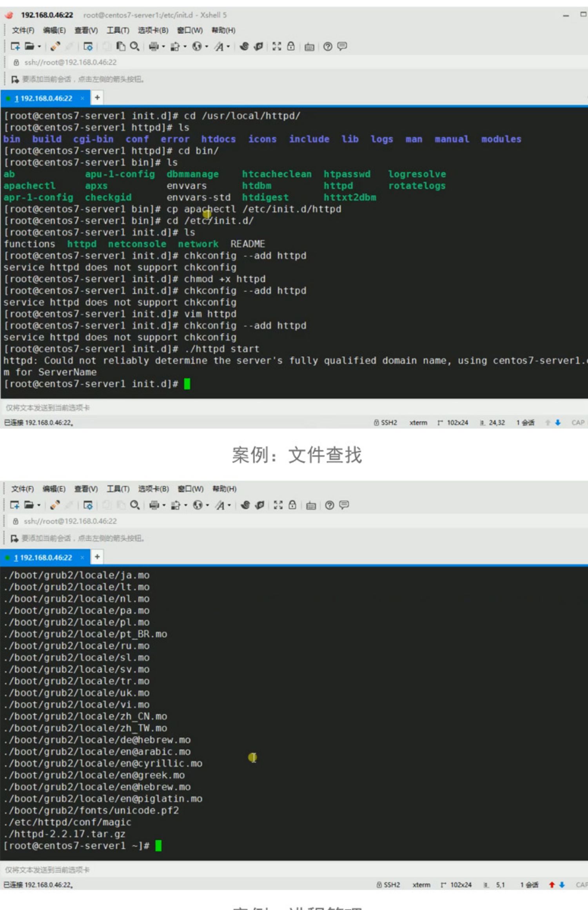Click './etc/httpd/conf/magic' line in terminal
This screenshot has width=588, height=910.
pos(67,822)
